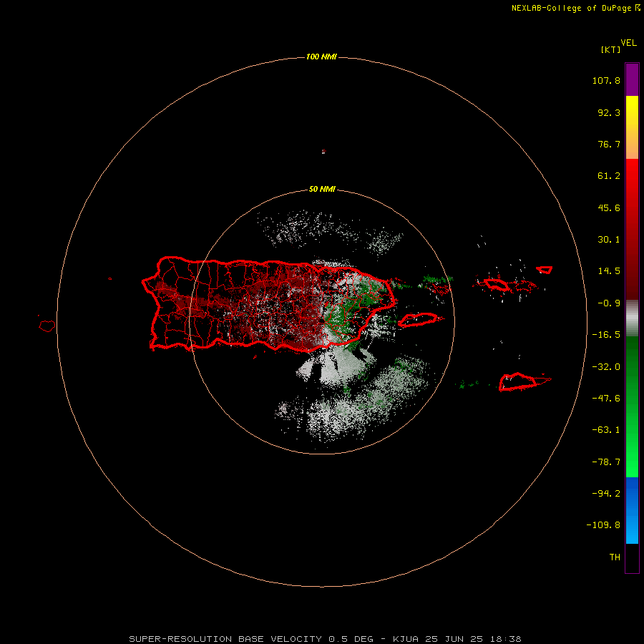
Task: Select the -78.7 scale value
Action: 606,462
